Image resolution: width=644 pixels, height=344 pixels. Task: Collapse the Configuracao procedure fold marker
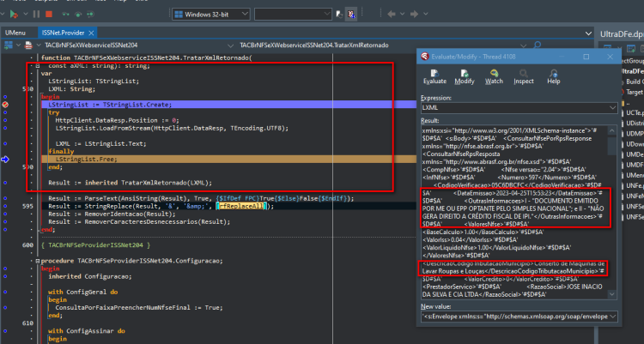click(38, 261)
